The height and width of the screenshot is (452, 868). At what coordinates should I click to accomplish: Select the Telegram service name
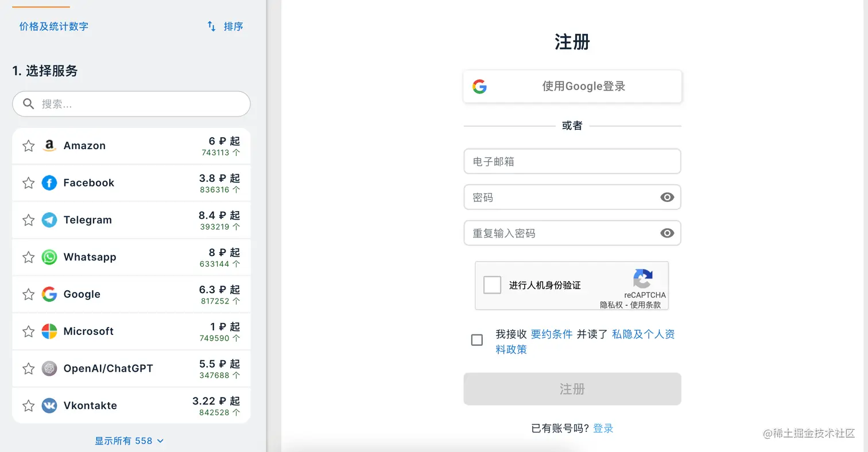point(88,220)
